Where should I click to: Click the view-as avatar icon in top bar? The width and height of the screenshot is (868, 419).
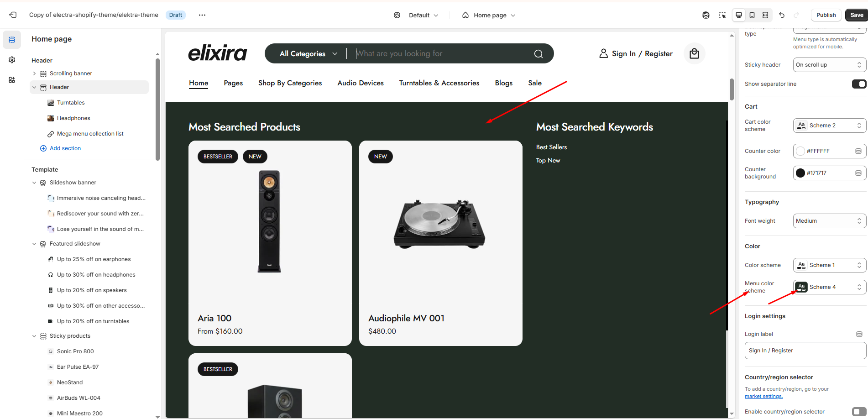click(706, 15)
